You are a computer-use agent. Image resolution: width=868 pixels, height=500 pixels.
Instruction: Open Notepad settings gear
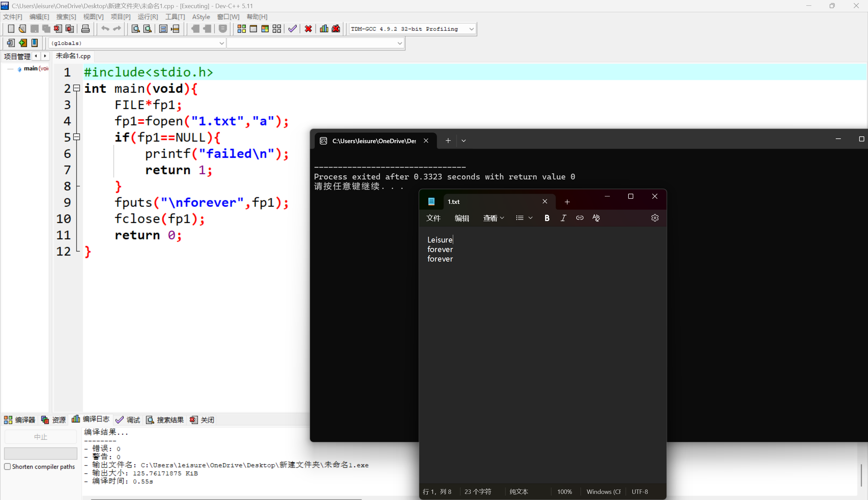[654, 218]
